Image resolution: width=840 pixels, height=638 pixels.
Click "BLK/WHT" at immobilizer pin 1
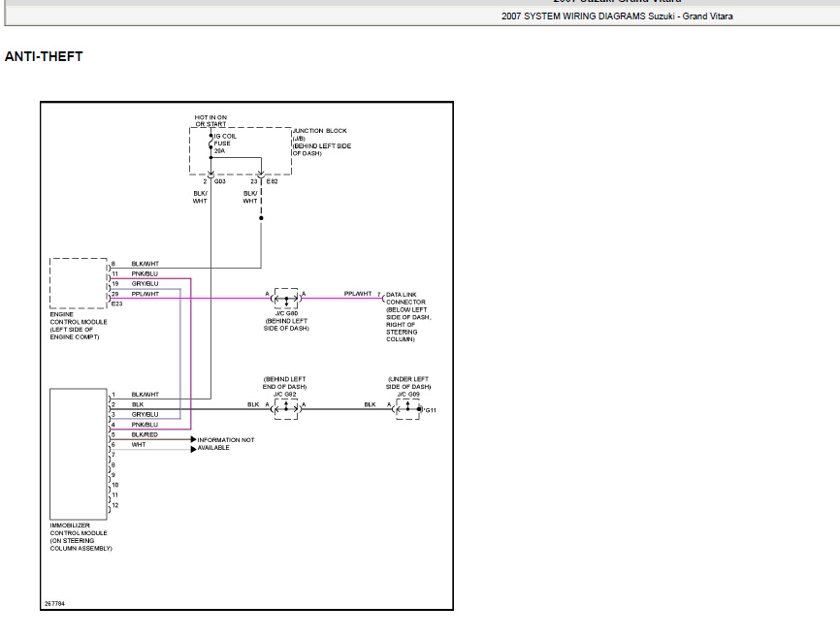point(145,395)
